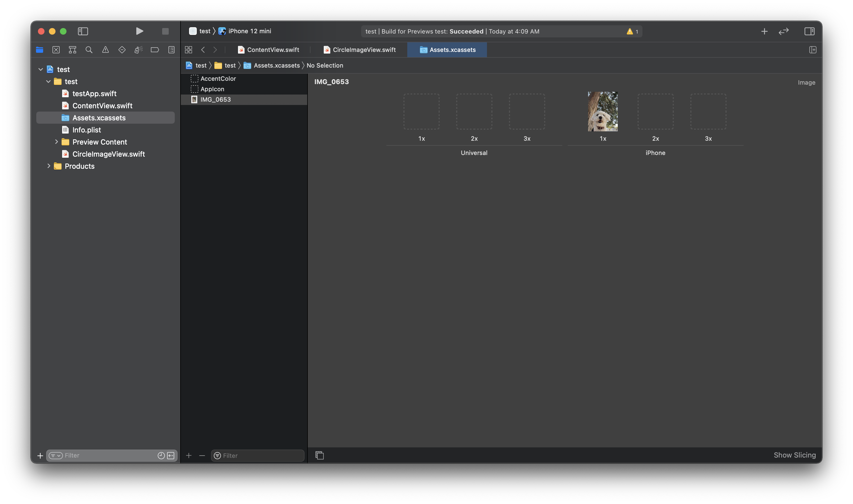Collapse the test project root
853x504 pixels.
(x=41, y=69)
